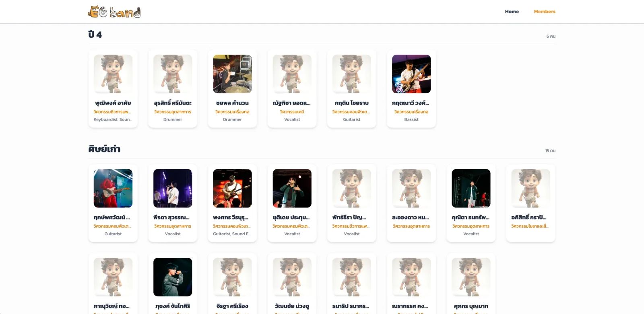Viewport: 644px width, 314px height.
Task: Select the name ภุชงค์ จันโทศิริ
Action: coord(173,306)
